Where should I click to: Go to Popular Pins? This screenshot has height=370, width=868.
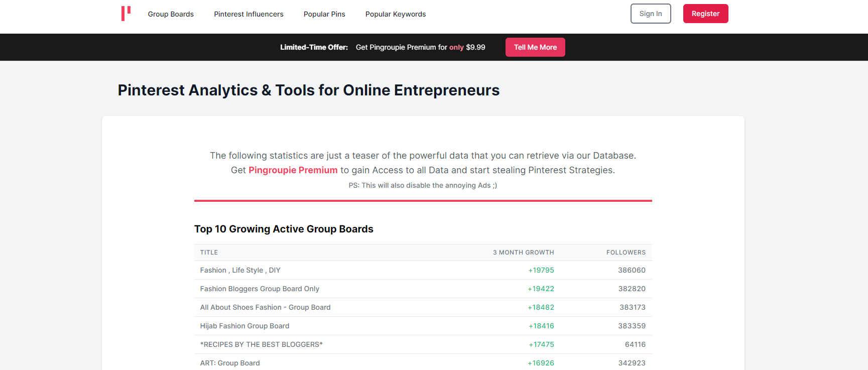click(324, 14)
